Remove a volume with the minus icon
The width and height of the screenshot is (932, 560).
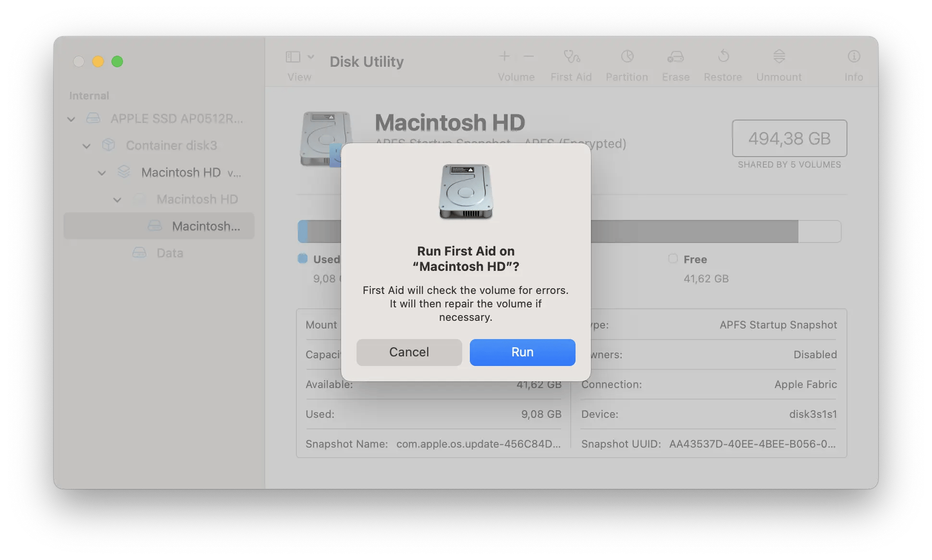[528, 56]
